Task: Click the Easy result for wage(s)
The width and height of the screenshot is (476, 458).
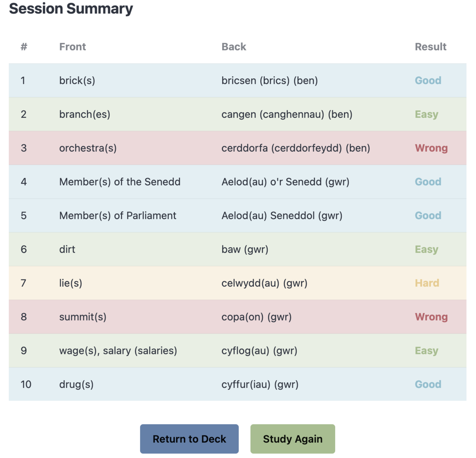Action: 426,350
